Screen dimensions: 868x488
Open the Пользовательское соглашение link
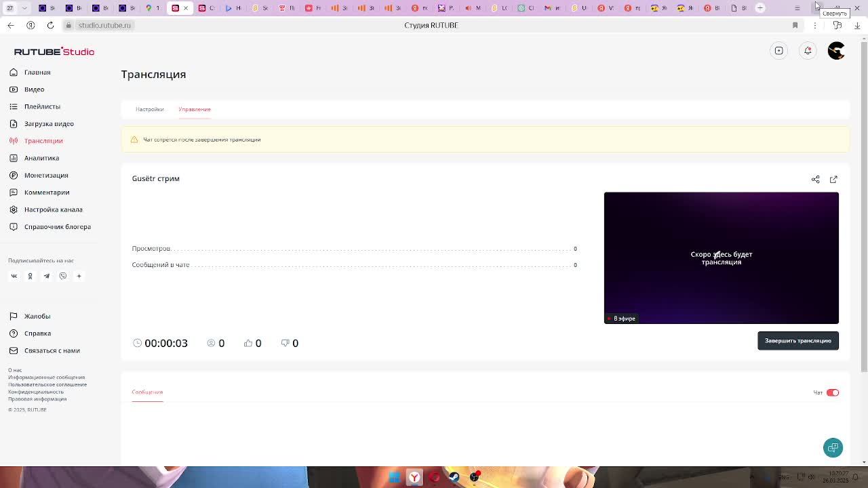click(47, 384)
